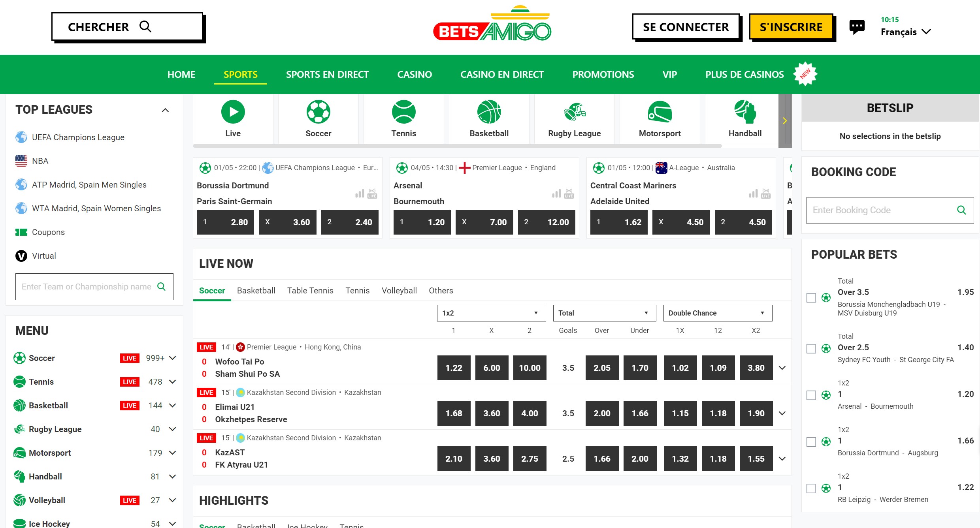Open the Français language dropdown
This screenshot has width=980, height=528.
point(906,32)
